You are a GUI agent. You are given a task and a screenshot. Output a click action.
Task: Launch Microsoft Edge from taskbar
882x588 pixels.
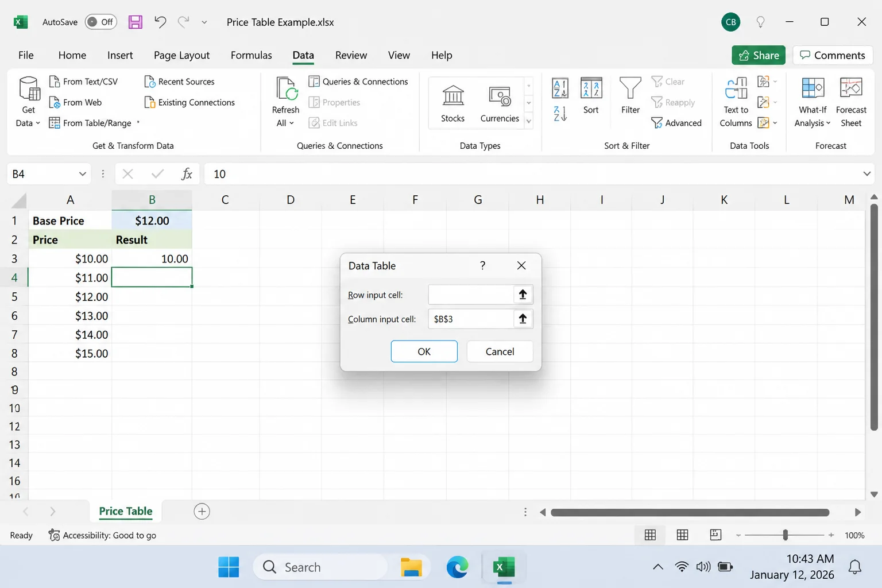click(458, 567)
